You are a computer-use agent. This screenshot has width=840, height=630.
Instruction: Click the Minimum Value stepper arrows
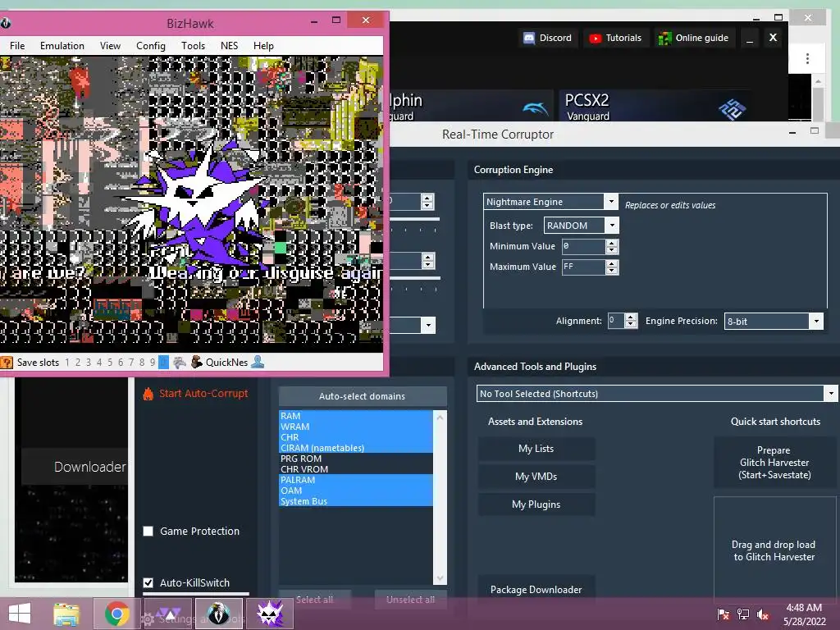[x=612, y=246]
